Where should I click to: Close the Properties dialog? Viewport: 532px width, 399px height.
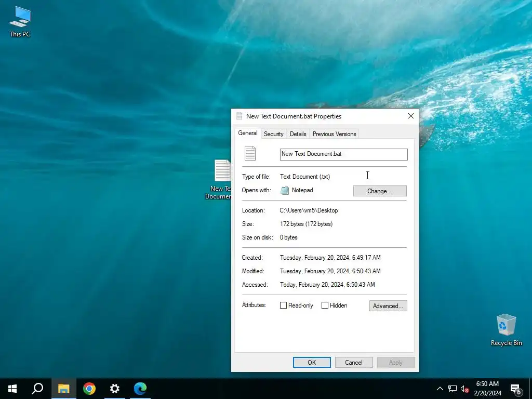(411, 116)
